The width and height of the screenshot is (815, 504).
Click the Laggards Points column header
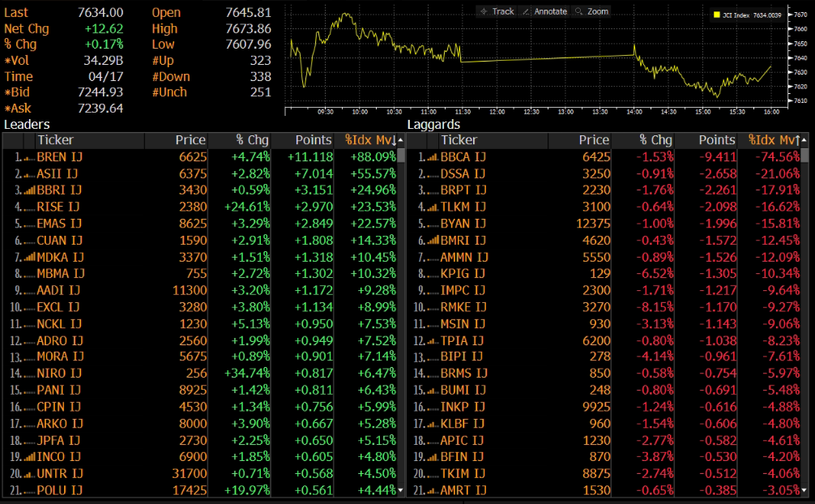(717, 140)
